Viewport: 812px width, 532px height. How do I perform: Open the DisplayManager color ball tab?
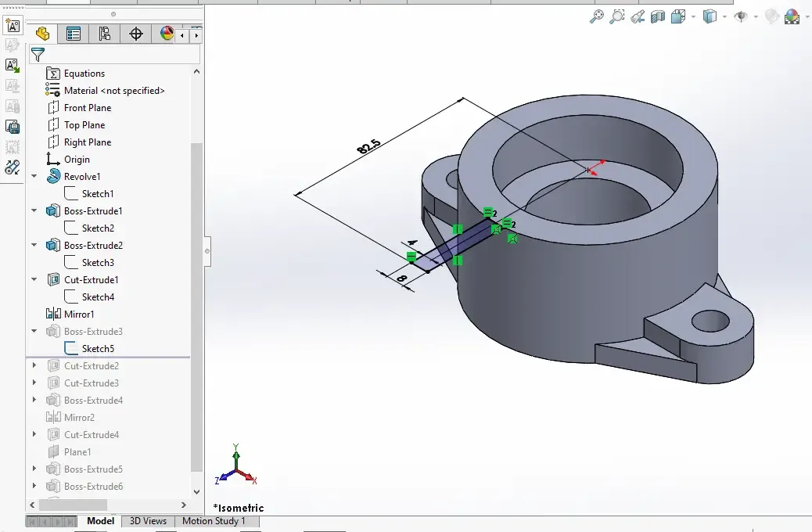click(x=167, y=34)
